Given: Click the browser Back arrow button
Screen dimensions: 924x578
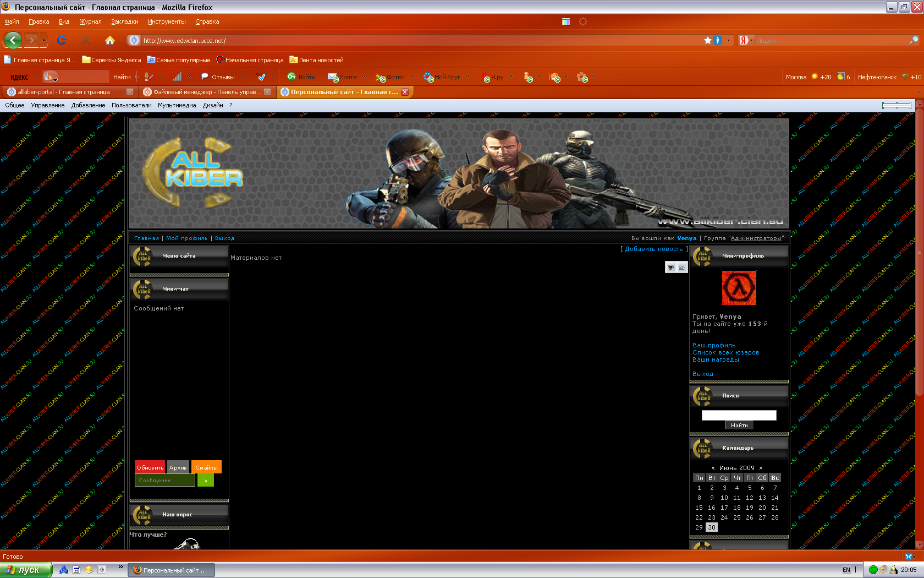Looking at the screenshot, I should point(13,40).
